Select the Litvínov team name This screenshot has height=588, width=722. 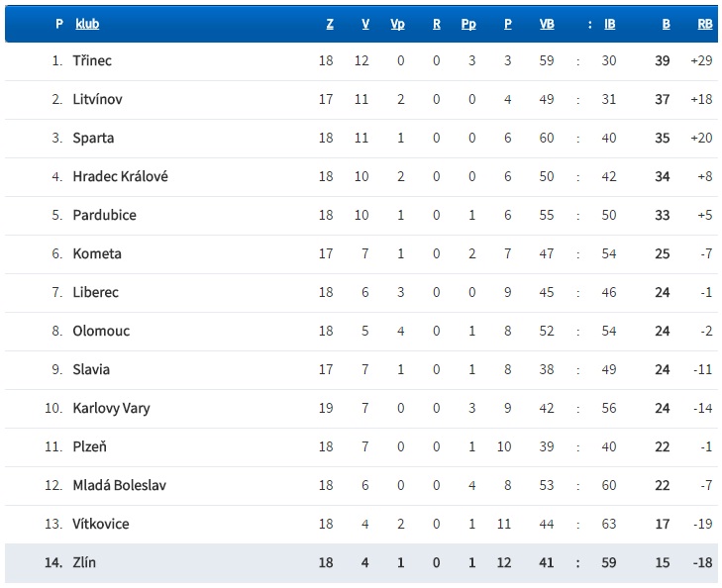(97, 99)
